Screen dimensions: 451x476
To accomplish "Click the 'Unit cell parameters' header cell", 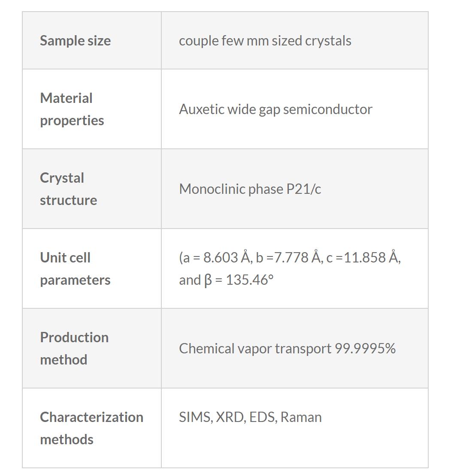I will point(75,268).
